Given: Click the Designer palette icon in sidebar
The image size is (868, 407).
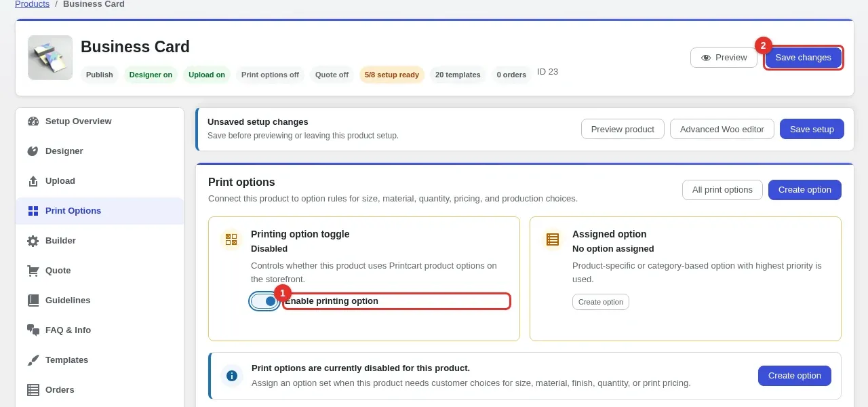Looking at the screenshot, I should (33, 151).
